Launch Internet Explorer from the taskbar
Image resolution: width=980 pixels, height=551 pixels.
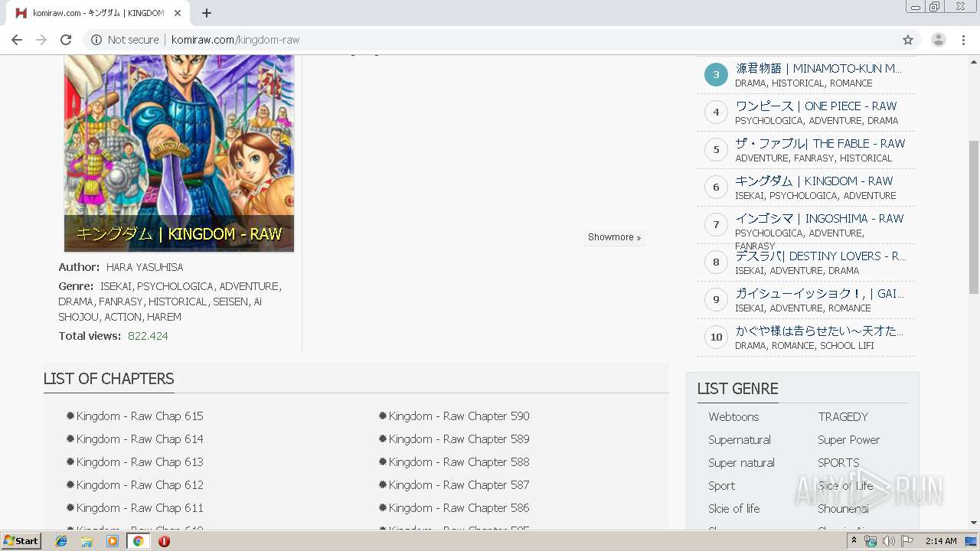61,541
